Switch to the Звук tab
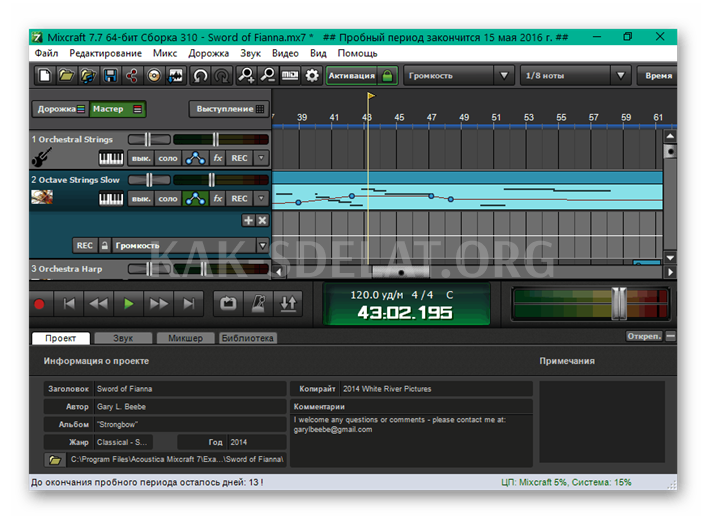706x519 pixels. (123, 338)
